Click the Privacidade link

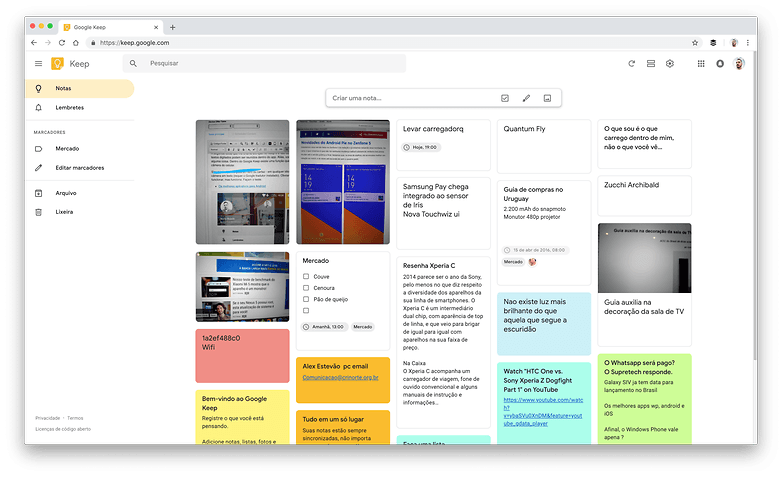47,418
